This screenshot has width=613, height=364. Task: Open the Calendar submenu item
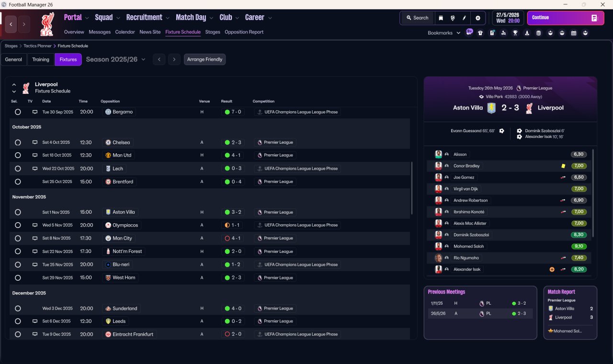(x=125, y=32)
